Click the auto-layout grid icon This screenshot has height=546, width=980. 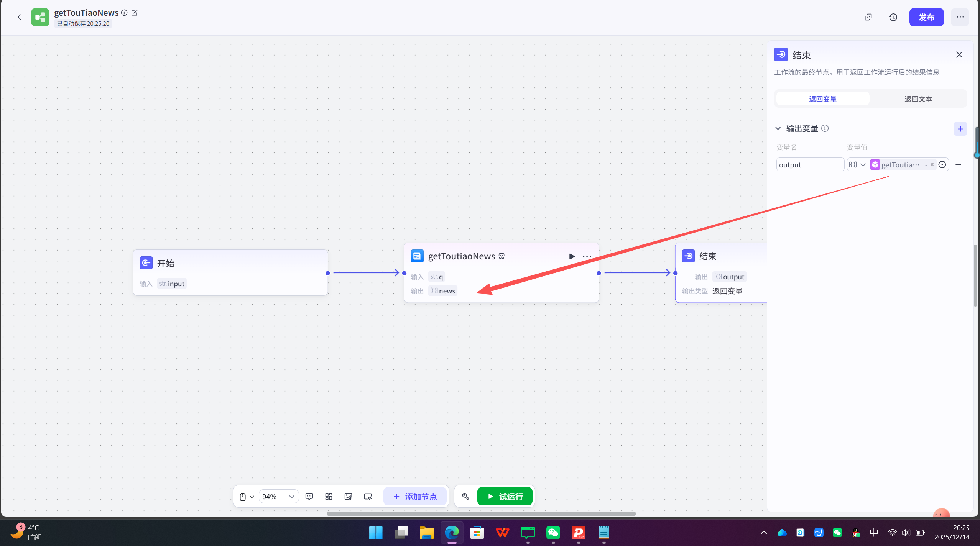click(329, 497)
